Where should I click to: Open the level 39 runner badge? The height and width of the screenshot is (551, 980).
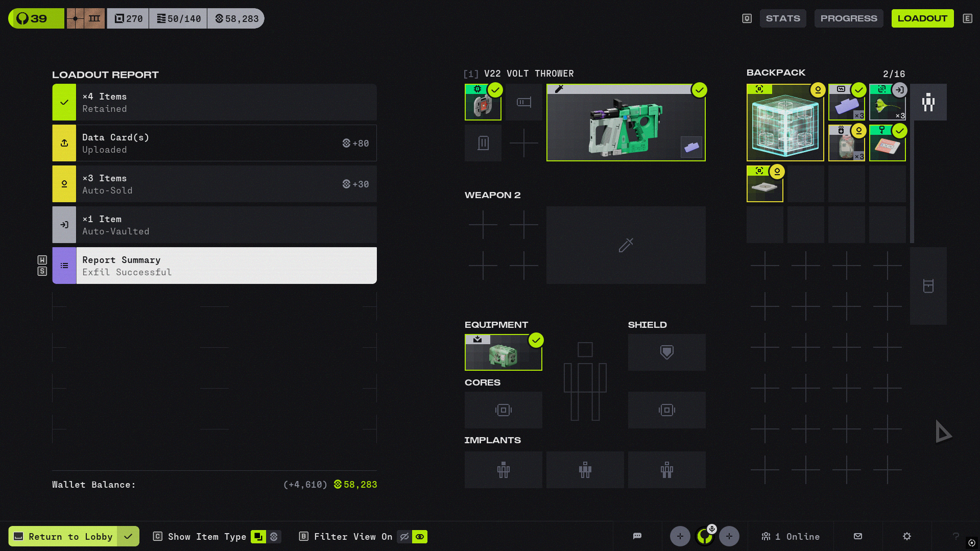click(x=36, y=18)
